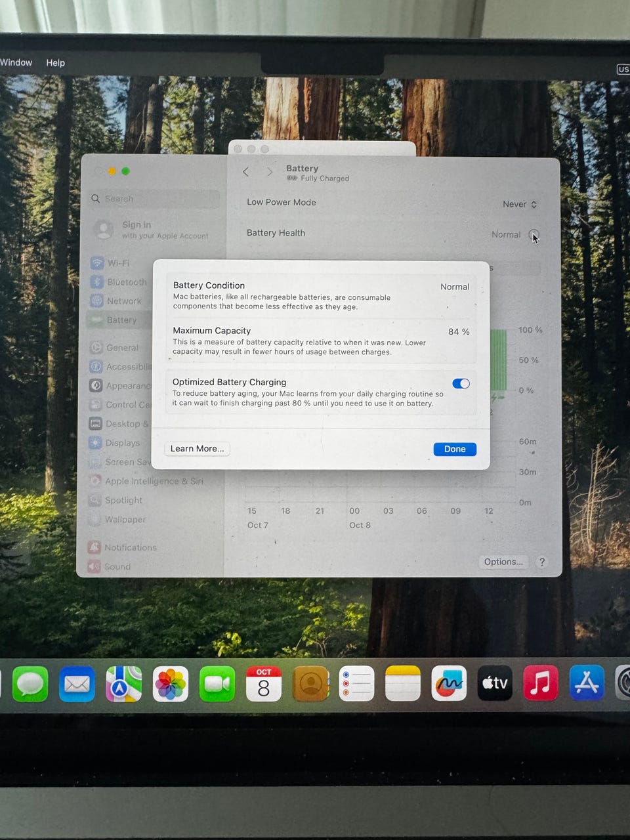Screen dimensions: 630x840
Task: Click the Oct 7 chart date label
Action: (257, 526)
